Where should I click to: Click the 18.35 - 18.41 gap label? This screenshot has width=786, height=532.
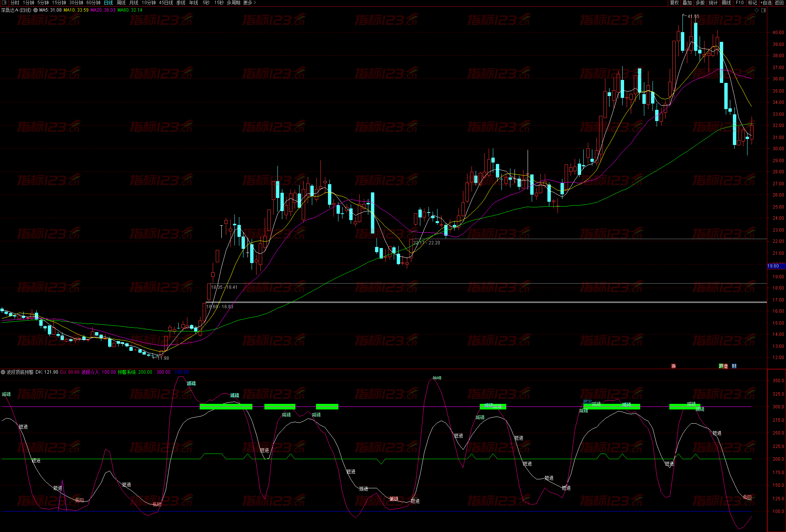[224, 287]
